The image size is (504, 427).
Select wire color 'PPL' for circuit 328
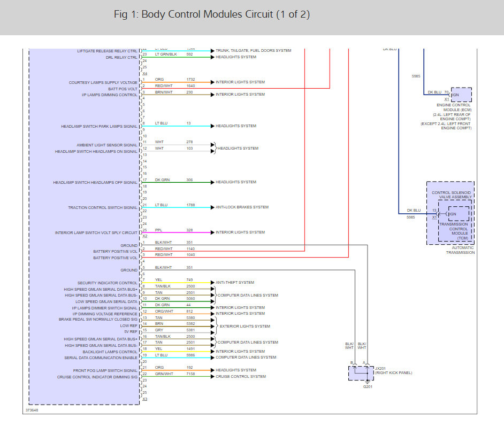coord(159,230)
